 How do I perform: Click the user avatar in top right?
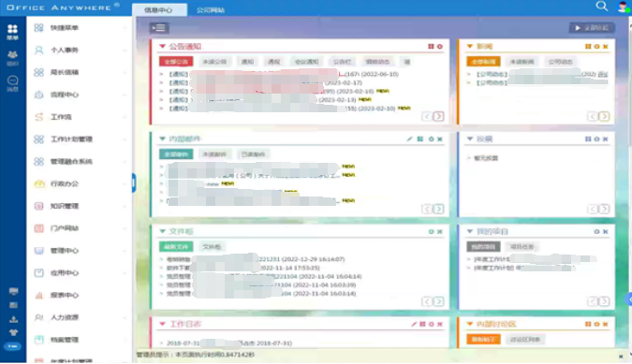(x=624, y=7)
